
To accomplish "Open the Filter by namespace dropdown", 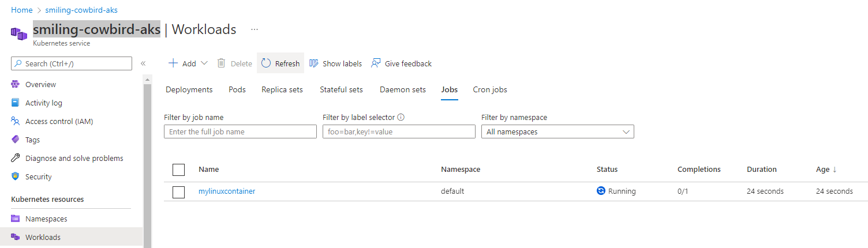I will tap(558, 132).
